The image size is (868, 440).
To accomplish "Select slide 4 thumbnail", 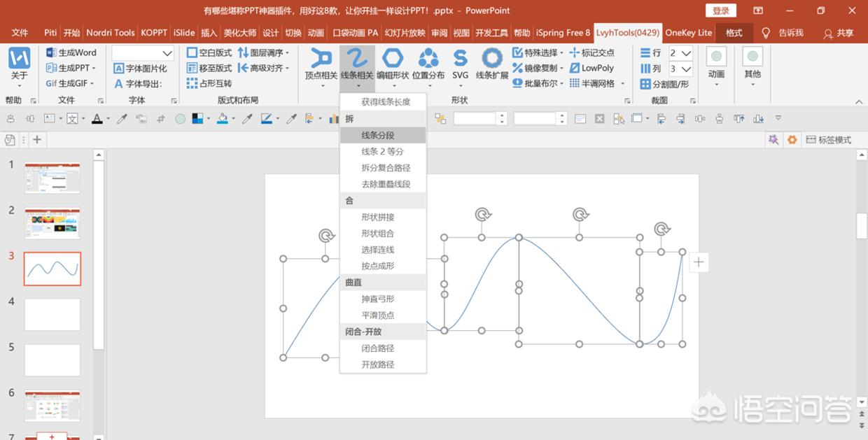I will pyautogui.click(x=52, y=314).
